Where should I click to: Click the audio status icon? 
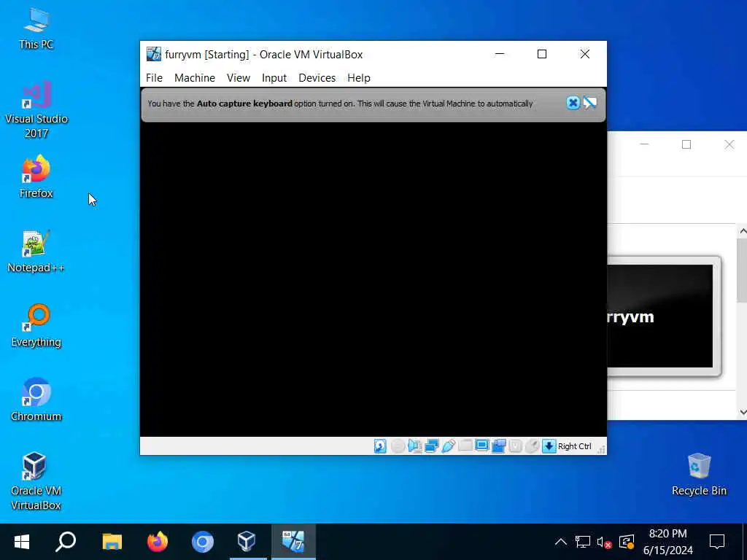click(414, 446)
